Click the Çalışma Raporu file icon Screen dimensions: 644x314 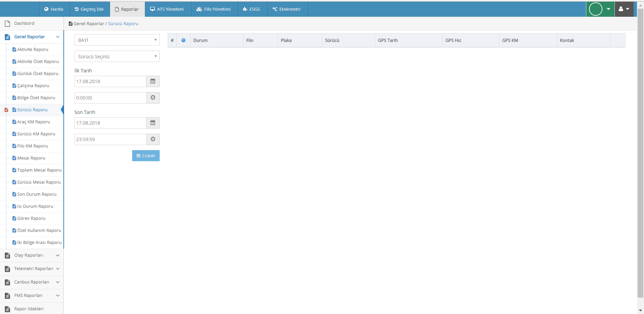point(14,85)
